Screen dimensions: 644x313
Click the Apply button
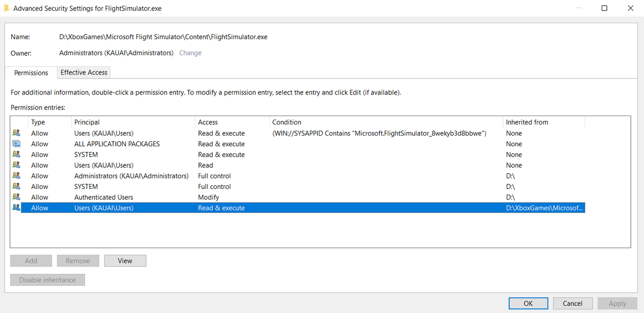[617, 303]
